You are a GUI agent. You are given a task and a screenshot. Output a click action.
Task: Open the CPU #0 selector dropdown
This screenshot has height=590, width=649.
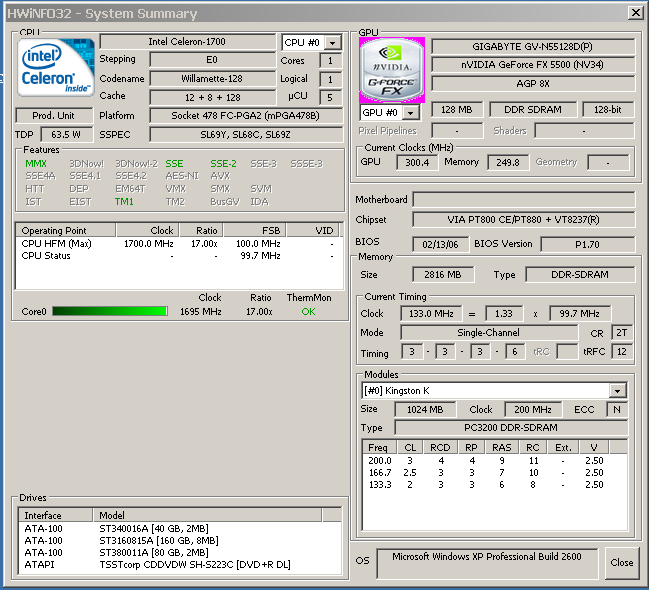click(x=333, y=43)
